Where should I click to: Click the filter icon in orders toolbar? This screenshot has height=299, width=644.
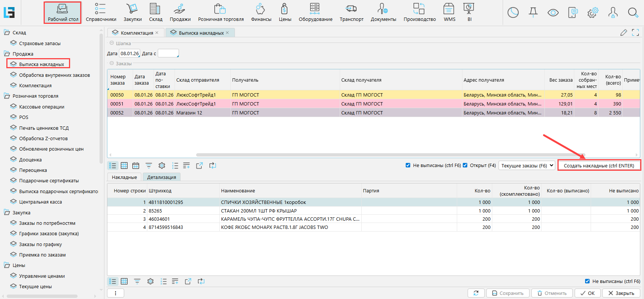coord(149,166)
